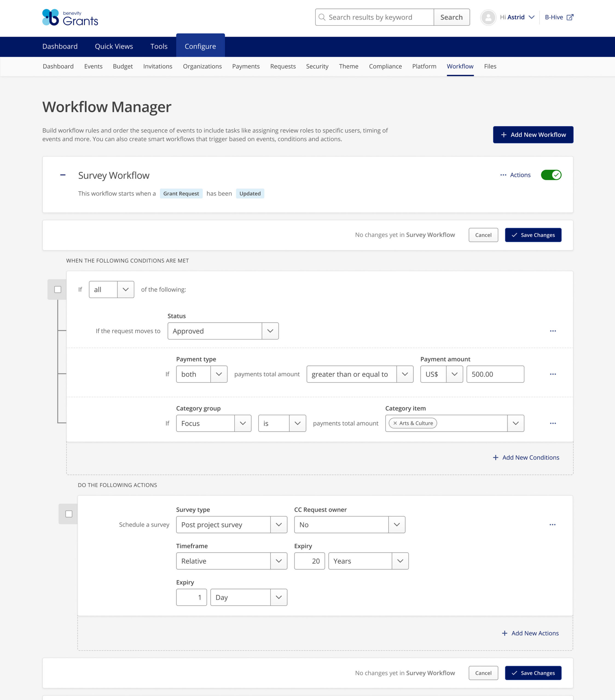
Task: Switch to the Payments sub-tab
Action: pyautogui.click(x=246, y=66)
